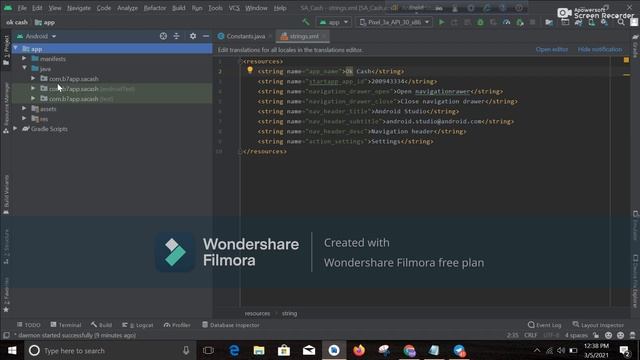This screenshot has height=360, width=640.
Task: Click the Task View taskbar icon
Action: click(x=209, y=351)
